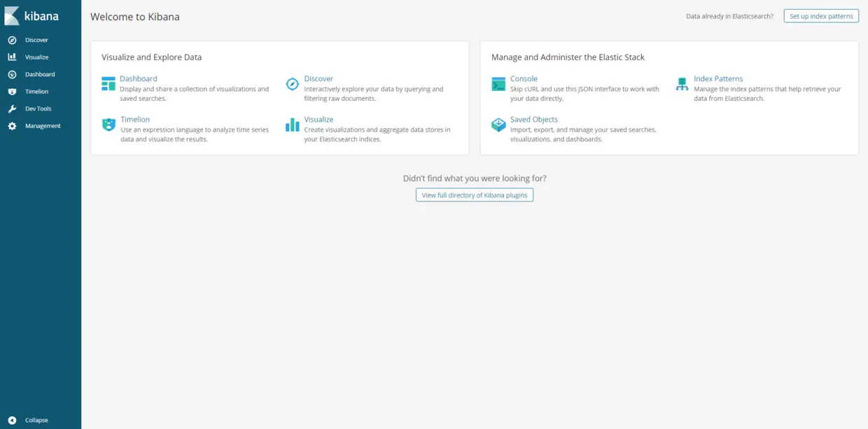Click the Kibana logo
Image resolution: width=868 pixels, height=429 pixels.
(x=31, y=15)
